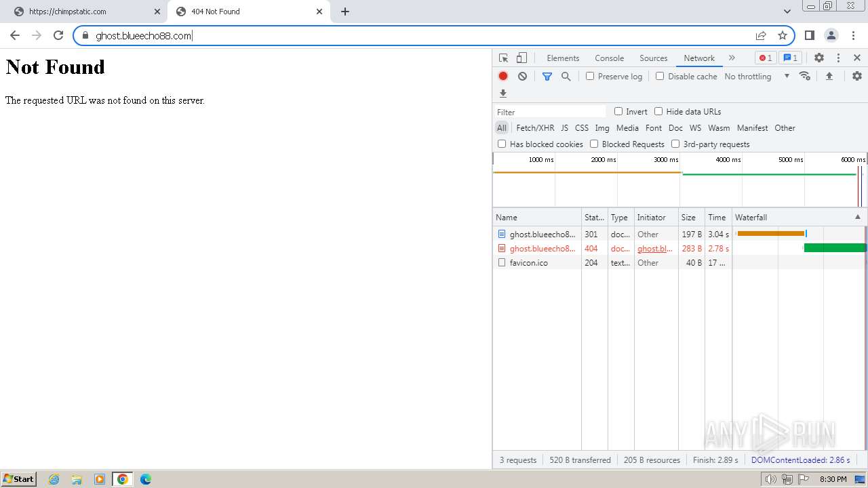
Task: Select the Network tab
Action: tap(699, 58)
